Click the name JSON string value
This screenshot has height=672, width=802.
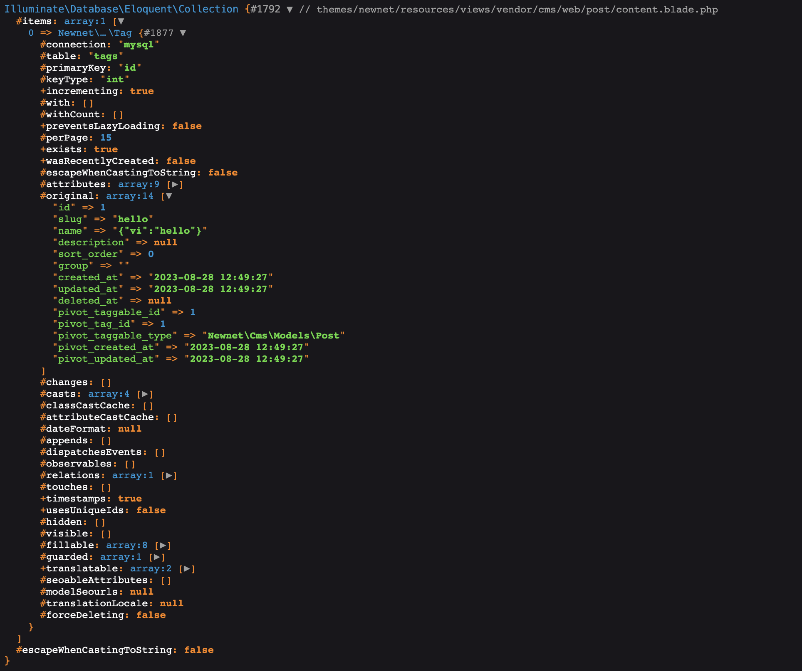160,231
